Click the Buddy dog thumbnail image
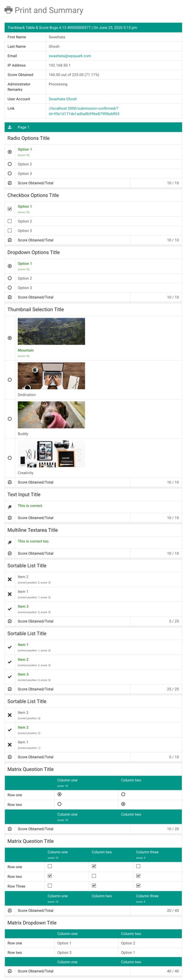187x980 pixels. [x=51, y=415]
